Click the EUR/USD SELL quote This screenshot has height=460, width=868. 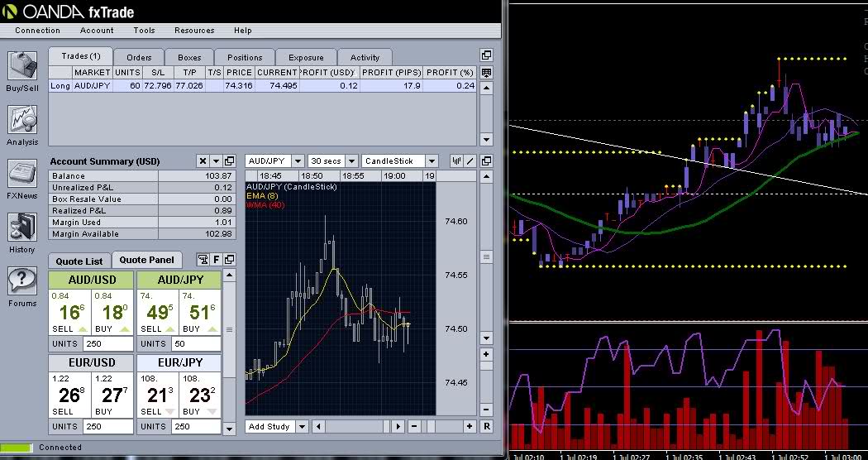click(70, 395)
